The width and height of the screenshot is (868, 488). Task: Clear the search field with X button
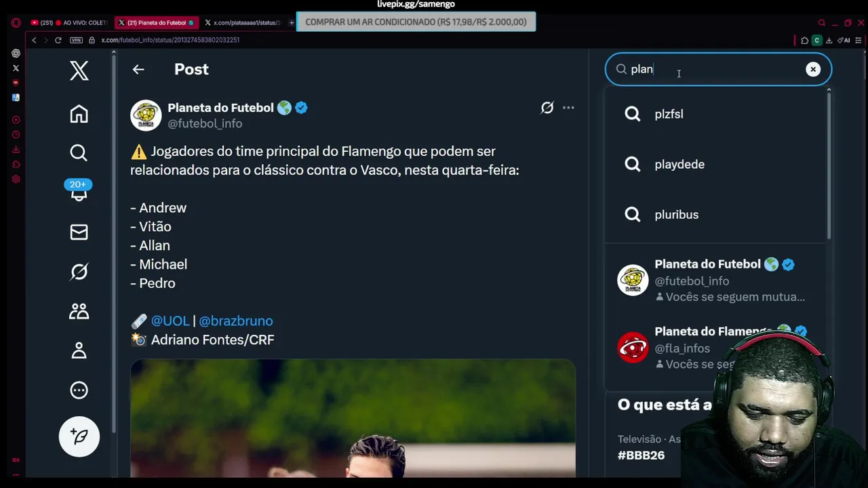click(x=813, y=69)
